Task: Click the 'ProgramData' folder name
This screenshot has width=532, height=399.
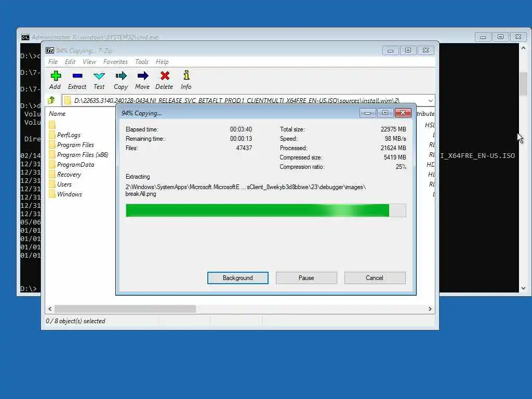Action: 76,165
